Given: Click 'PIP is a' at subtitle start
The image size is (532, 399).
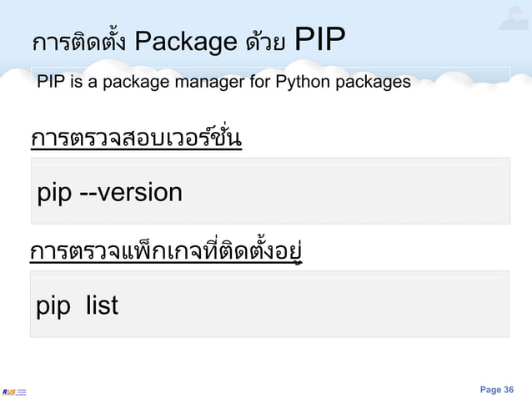Looking at the screenshot, I should point(68,82).
